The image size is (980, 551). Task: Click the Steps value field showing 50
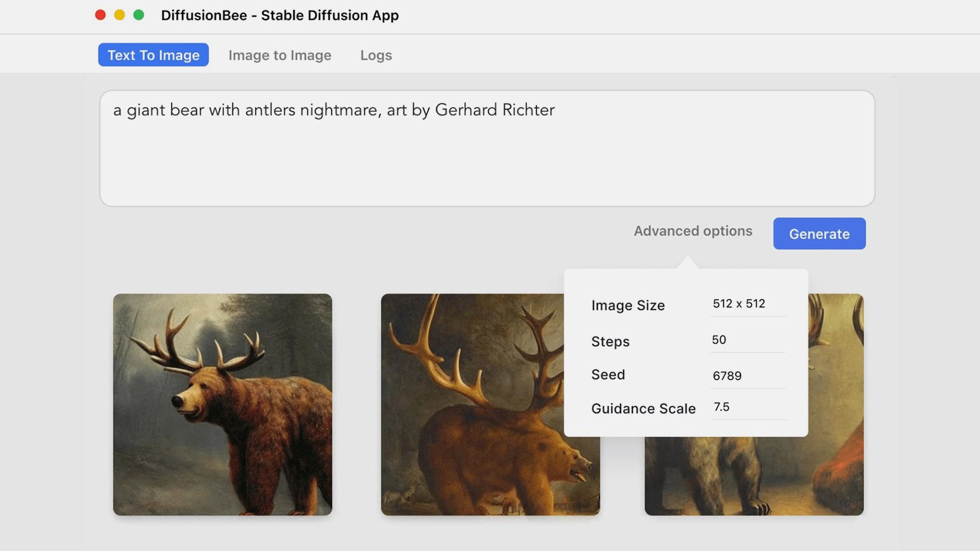pos(747,340)
